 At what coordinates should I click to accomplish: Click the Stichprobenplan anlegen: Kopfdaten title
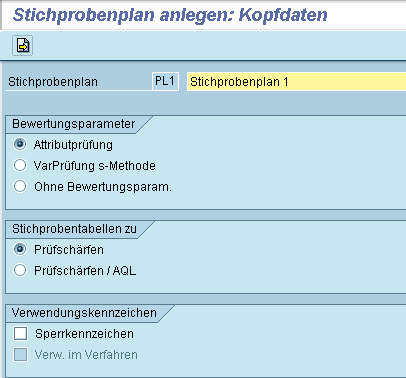[x=170, y=15]
